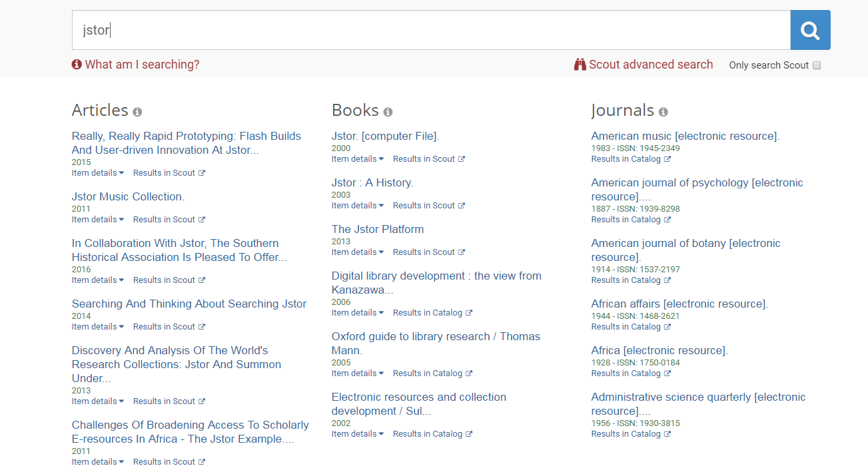Click 'Results in Catalog' under 'American journal of botany'
Viewport: 868px width, 470px height.
[626, 280]
